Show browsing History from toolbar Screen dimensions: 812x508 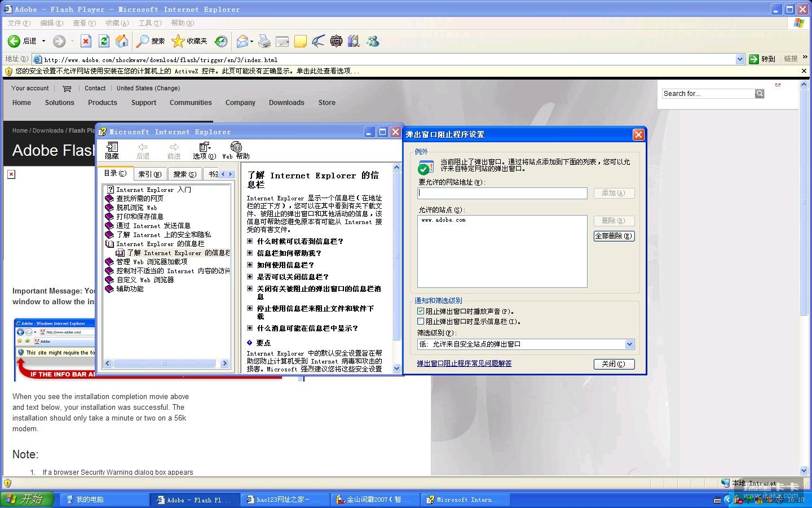pos(221,41)
